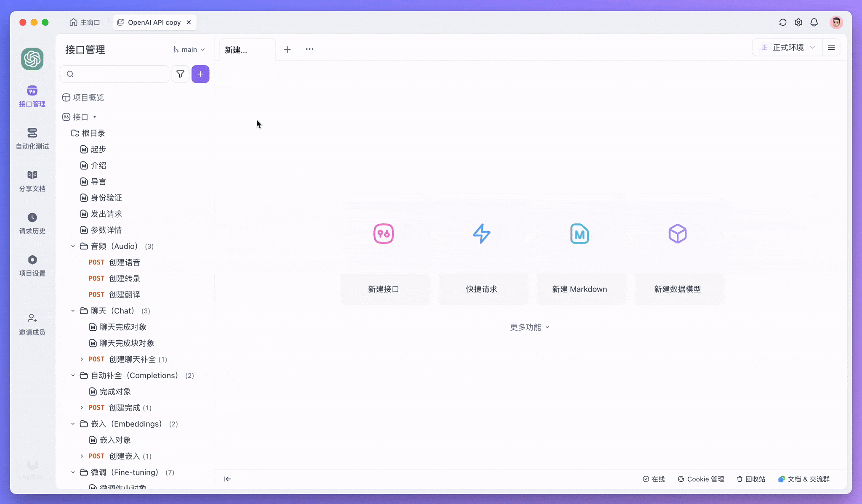The width and height of the screenshot is (862, 504).
Task: Open the 接口管理 panel in sidebar
Action: 32,96
